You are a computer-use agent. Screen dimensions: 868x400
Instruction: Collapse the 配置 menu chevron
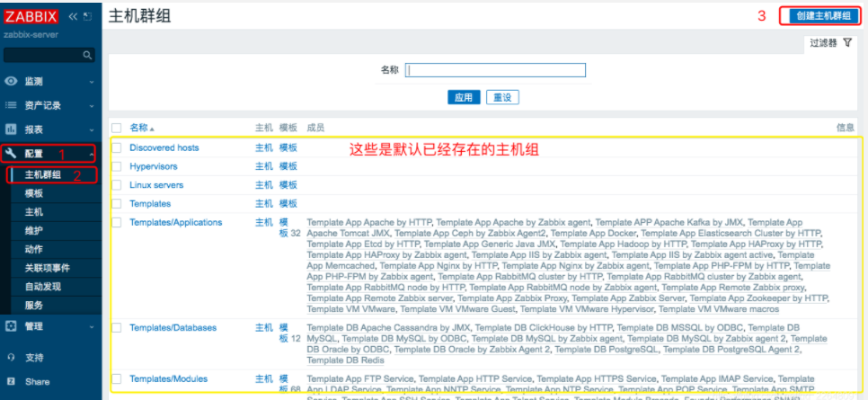(x=92, y=154)
